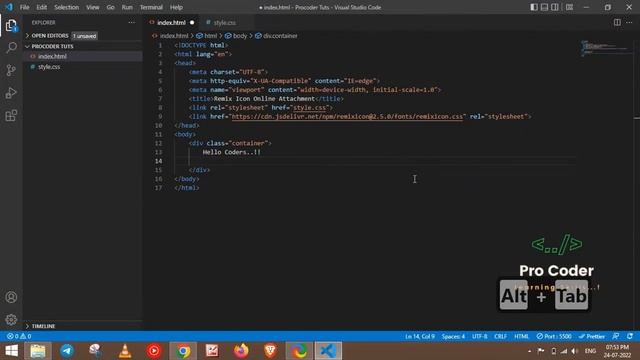Collapse the Procoder Tuts folder section
Image resolution: width=640 pixels, height=360 pixels.
[52, 47]
